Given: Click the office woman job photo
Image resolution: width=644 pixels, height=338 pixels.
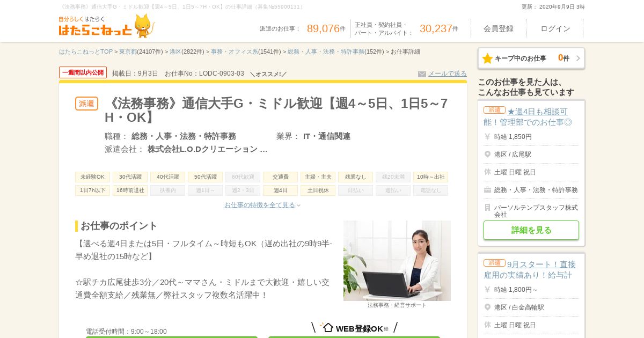Looking at the screenshot, I should 397,261.
